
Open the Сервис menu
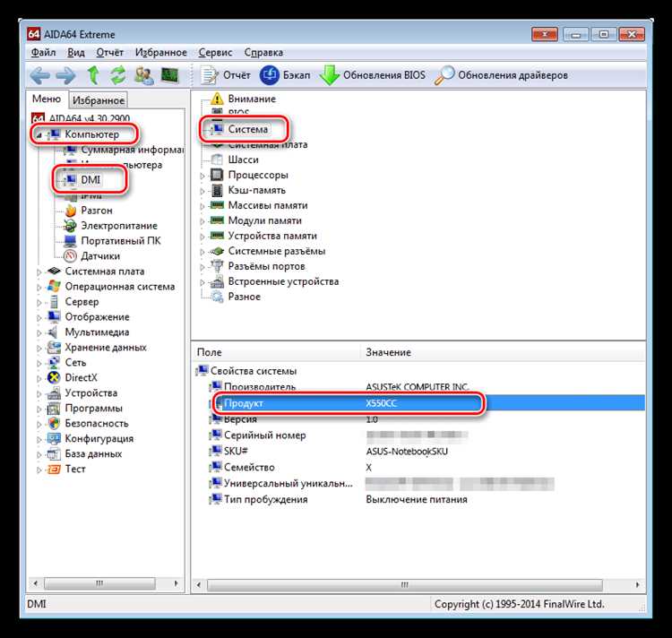[215, 53]
